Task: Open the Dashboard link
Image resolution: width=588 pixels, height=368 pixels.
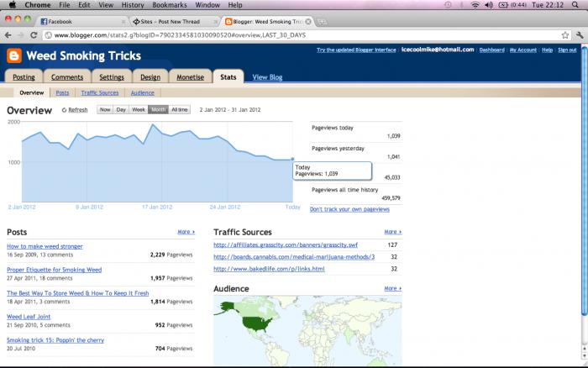Action: pyautogui.click(x=491, y=50)
